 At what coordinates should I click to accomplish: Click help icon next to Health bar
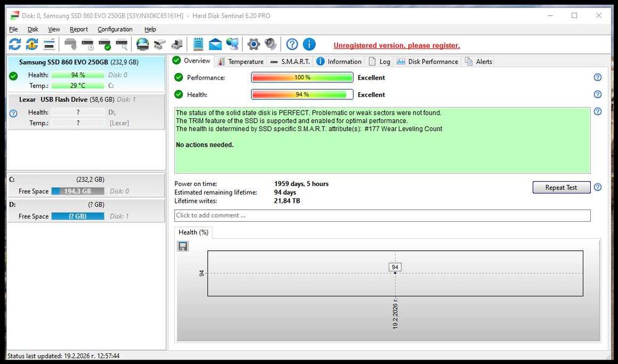598,94
